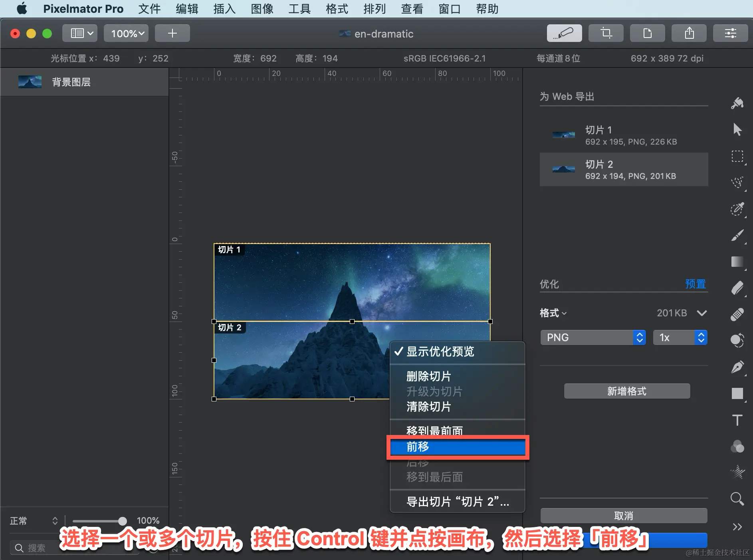Select the Gradient tool

pyautogui.click(x=737, y=262)
